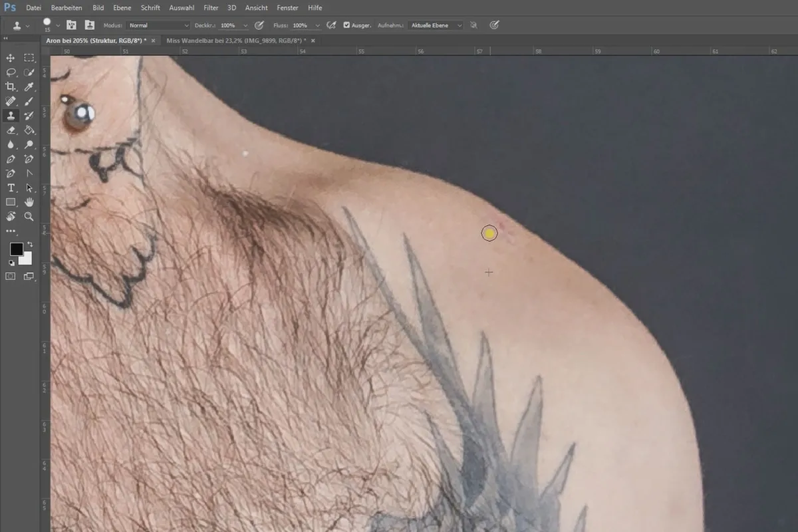Switch to Miss Wandelbar document tab
The height and width of the screenshot is (532, 798).
point(235,41)
